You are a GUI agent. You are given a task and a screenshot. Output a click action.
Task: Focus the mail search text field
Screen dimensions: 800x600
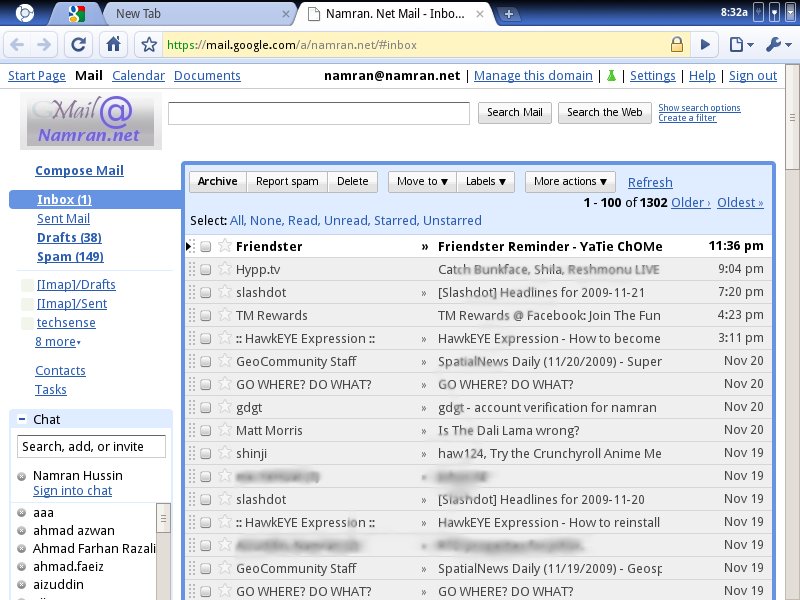pos(318,113)
